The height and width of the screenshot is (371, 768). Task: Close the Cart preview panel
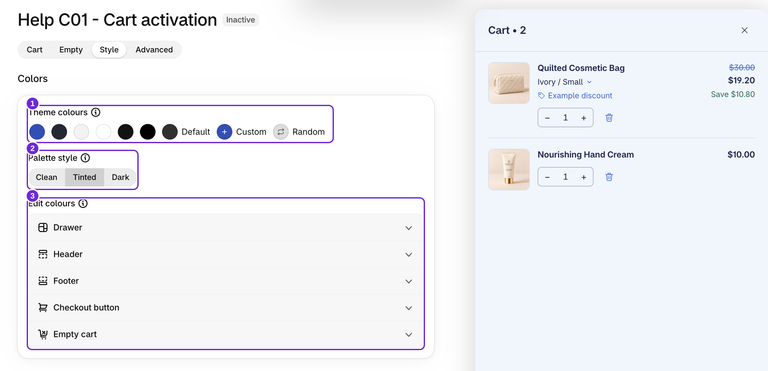pos(744,30)
